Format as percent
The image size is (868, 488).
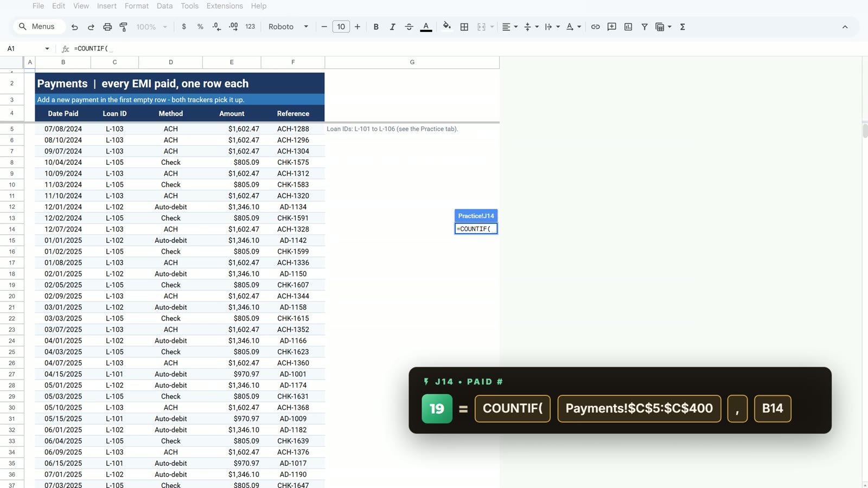click(200, 27)
